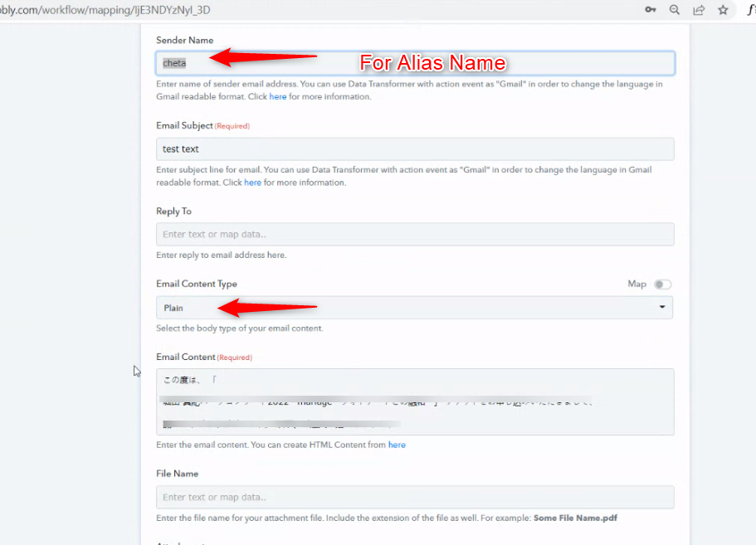Open the 'here' link under Email Subject

point(252,182)
